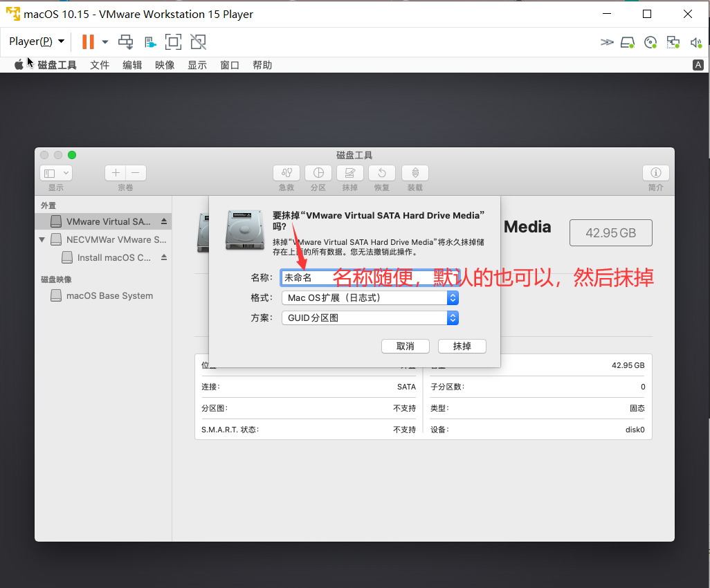This screenshot has width=710, height=588.
Task: Open the power options dropdown arrow beside pause
Action: pos(105,42)
